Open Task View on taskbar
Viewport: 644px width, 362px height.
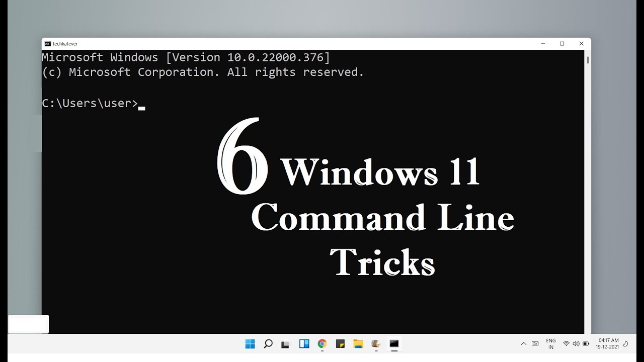coord(286,344)
